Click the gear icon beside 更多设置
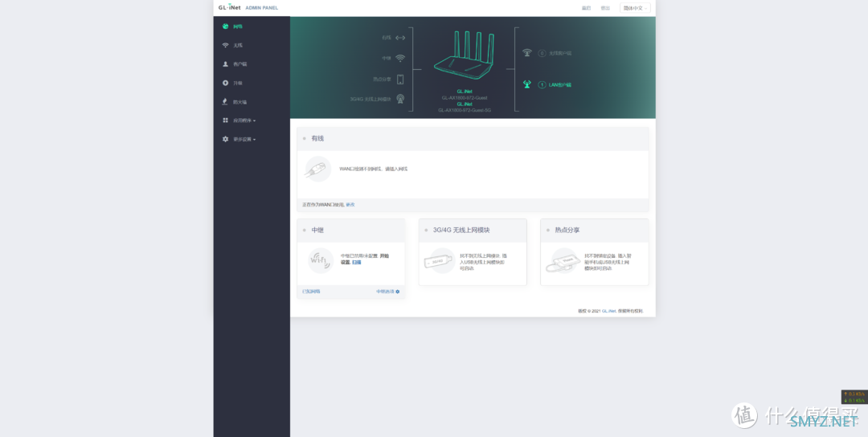Image resolution: width=868 pixels, height=437 pixels. pos(225,139)
